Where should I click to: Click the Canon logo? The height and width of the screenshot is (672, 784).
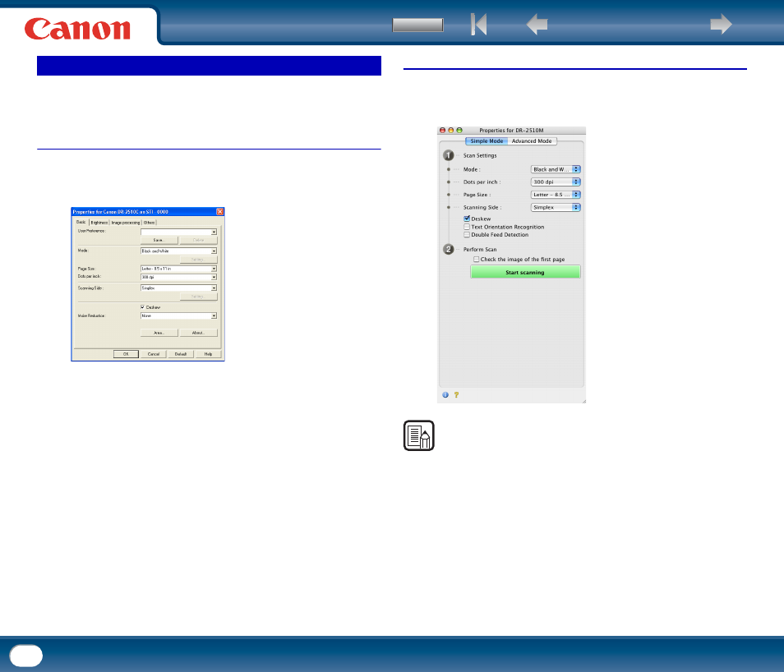point(77,29)
